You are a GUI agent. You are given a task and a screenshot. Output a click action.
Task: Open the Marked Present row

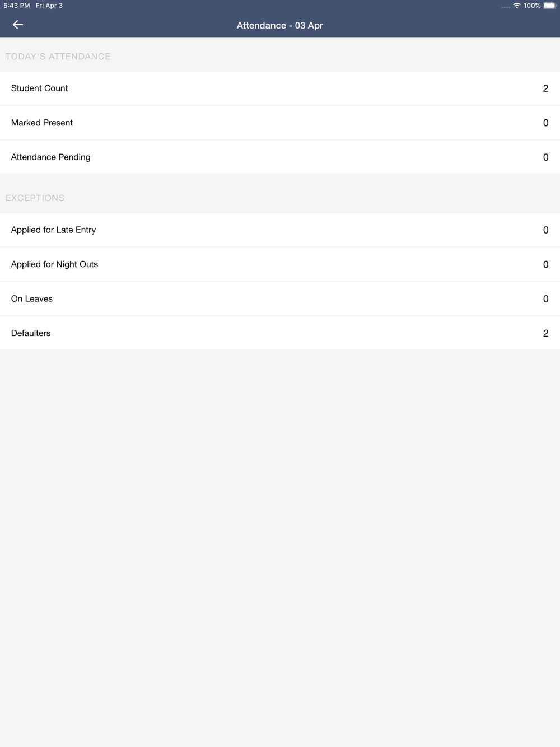coord(280,123)
